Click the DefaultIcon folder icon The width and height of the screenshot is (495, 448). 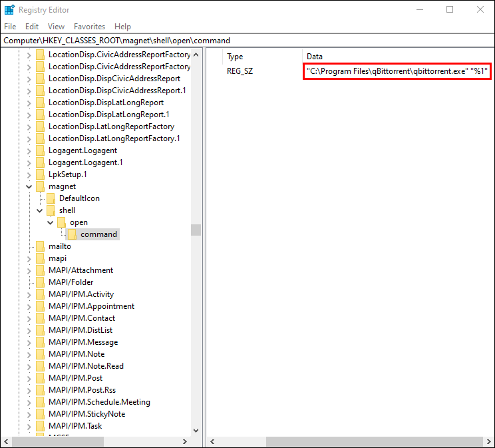click(51, 198)
